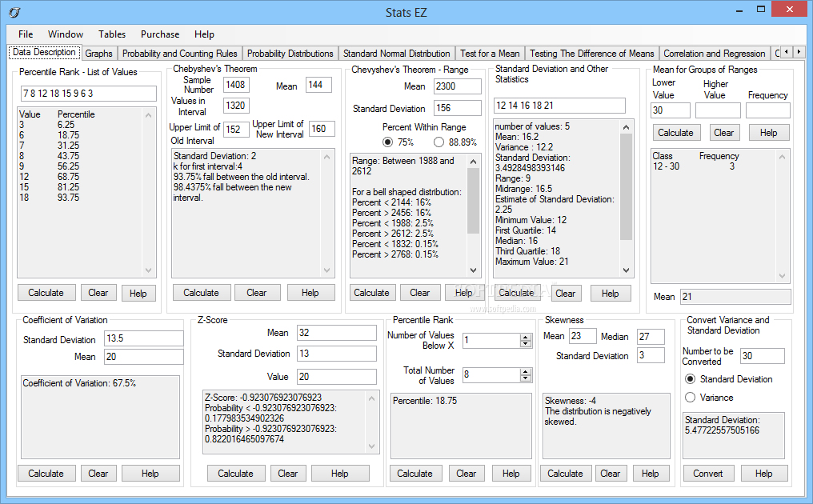Choose Variance conversion radio button
Viewport: 813px width, 504px height.
coord(690,397)
